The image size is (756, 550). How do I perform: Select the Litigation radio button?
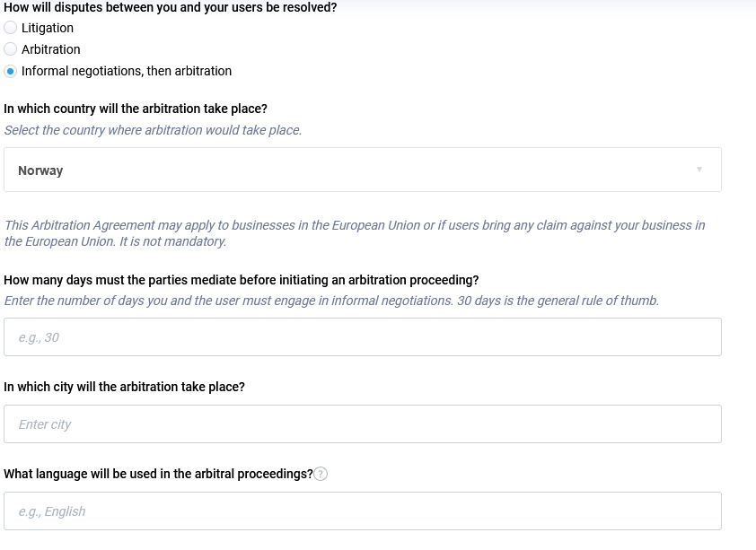(11, 28)
